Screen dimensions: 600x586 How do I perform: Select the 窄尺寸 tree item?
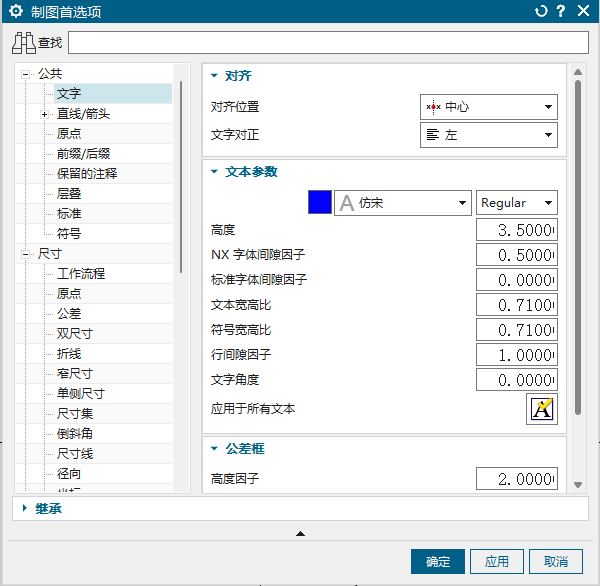pyautogui.click(x=75, y=373)
